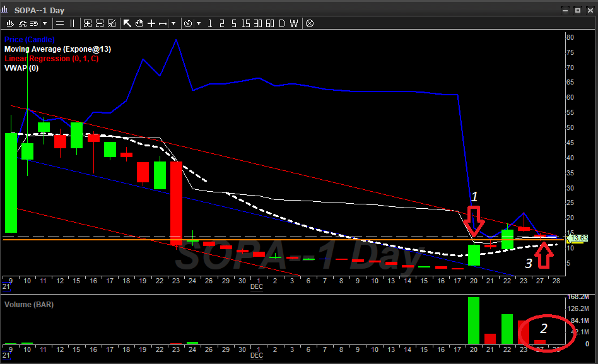Click the SOPA--1 Day window title
Viewport: 598px width, 364px height.
coord(39,10)
